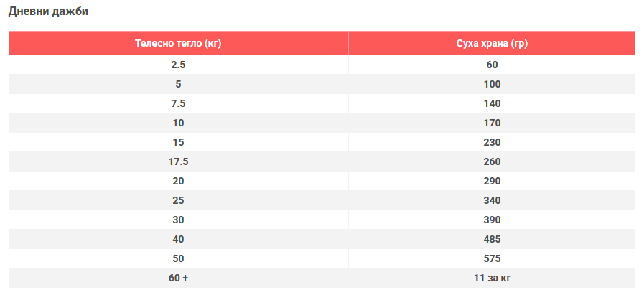644x295 pixels.
Task: Select the 60 dry food cell
Action: [x=492, y=65]
